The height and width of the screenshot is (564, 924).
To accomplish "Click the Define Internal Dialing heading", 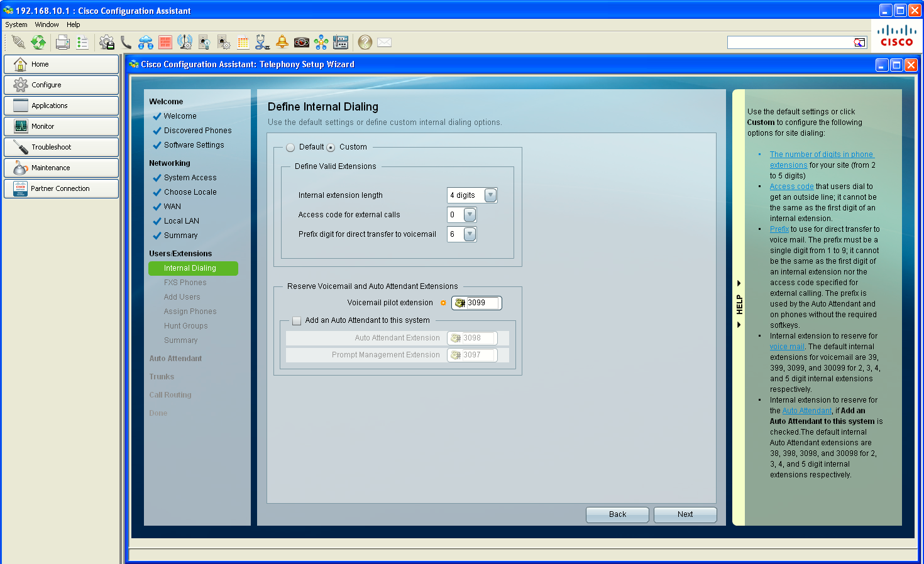I will pos(323,107).
